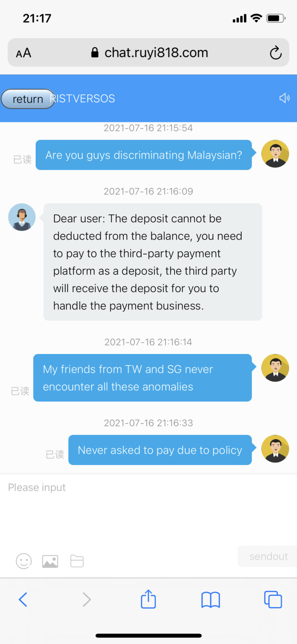Select the agent's deposit explanation message
The image size is (297, 644).
[152, 262]
